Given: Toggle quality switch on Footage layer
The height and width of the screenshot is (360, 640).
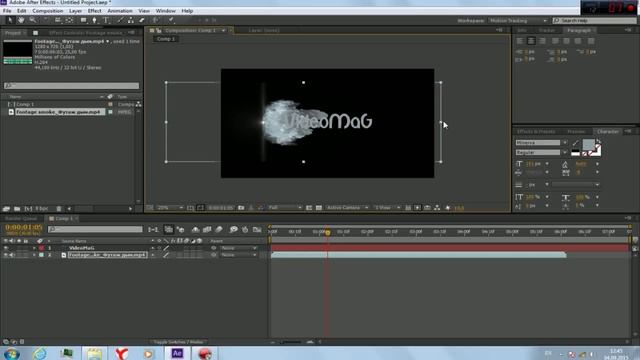Looking at the screenshot, I should pyautogui.click(x=166, y=255).
